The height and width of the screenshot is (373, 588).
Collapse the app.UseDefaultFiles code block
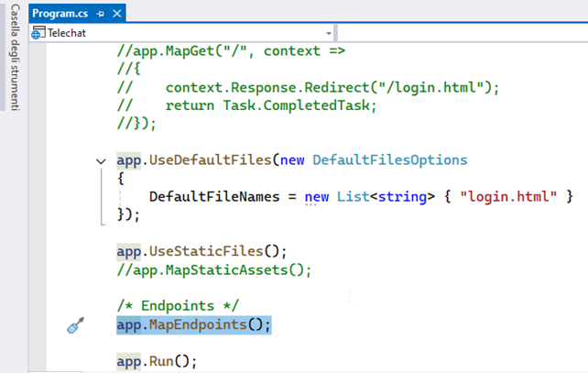pyautogui.click(x=100, y=160)
